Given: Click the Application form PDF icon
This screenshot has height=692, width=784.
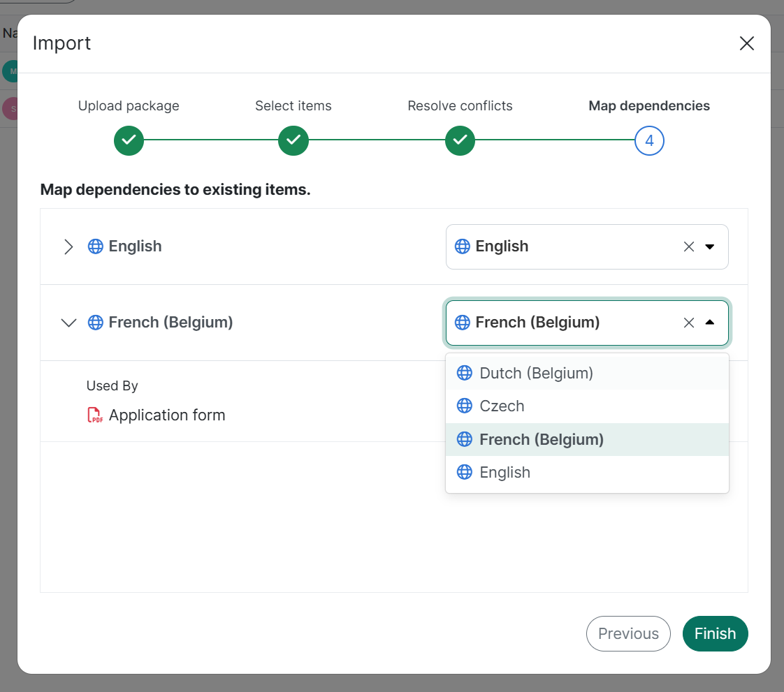Looking at the screenshot, I should pos(94,415).
